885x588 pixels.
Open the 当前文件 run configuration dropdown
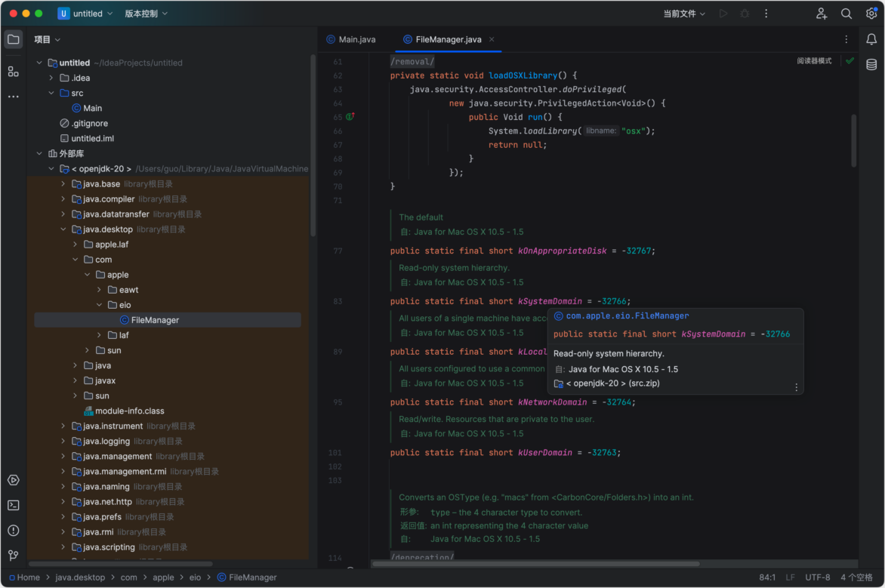tap(684, 14)
